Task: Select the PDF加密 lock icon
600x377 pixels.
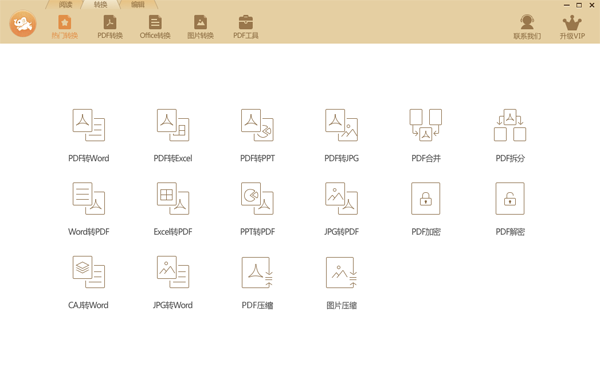Action: (x=426, y=199)
